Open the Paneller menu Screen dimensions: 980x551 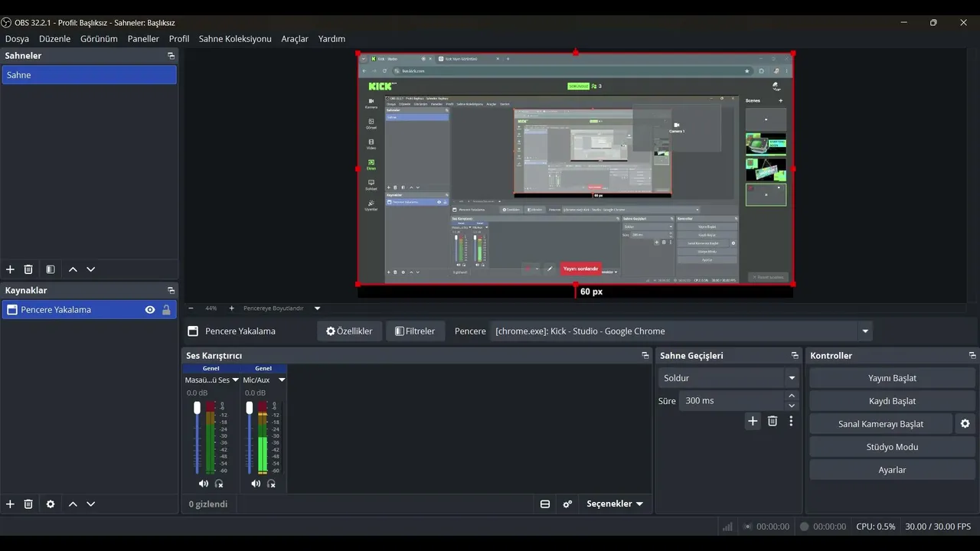click(x=143, y=39)
